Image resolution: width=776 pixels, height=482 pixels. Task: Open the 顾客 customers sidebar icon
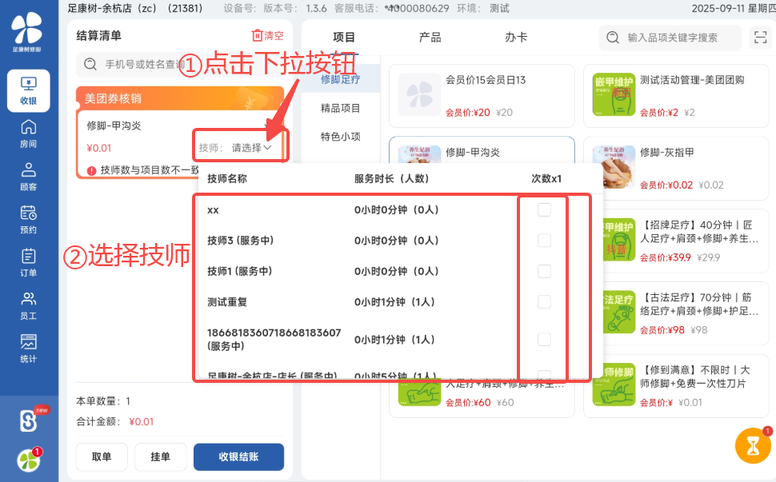[x=28, y=176]
